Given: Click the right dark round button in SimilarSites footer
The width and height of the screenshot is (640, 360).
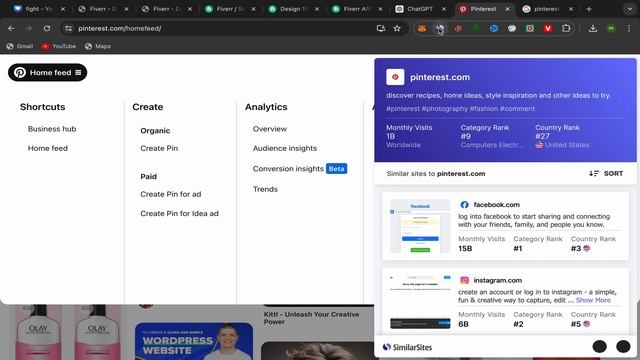Looking at the screenshot, I should [623, 347].
